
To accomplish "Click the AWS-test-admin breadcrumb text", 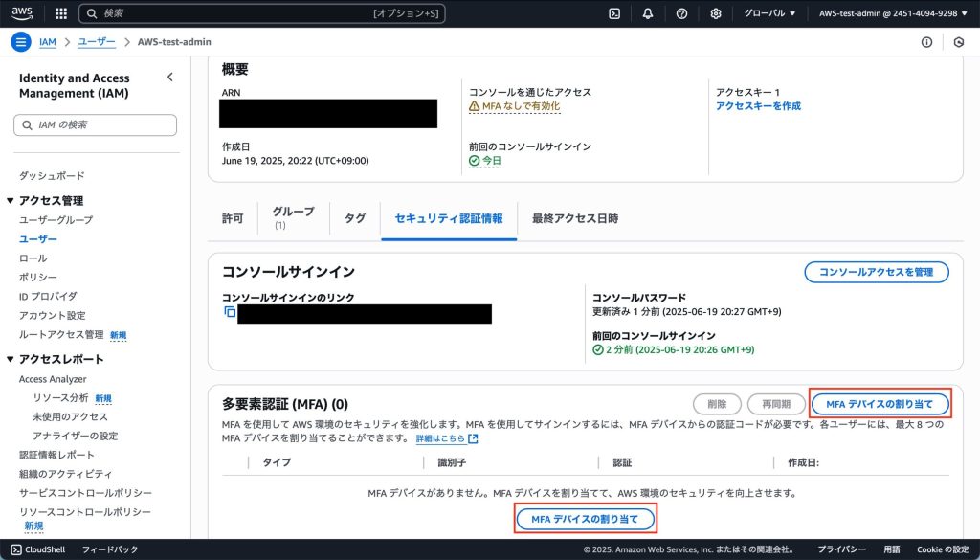I will (x=174, y=42).
